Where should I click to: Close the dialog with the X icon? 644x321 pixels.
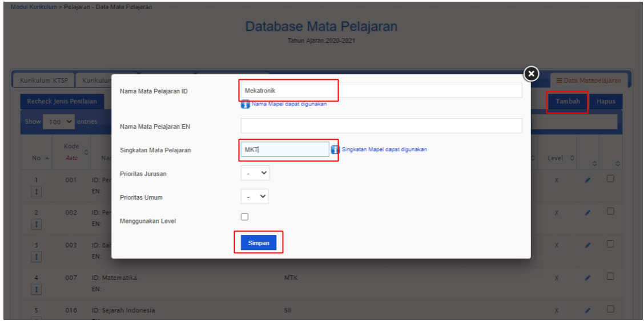click(531, 74)
